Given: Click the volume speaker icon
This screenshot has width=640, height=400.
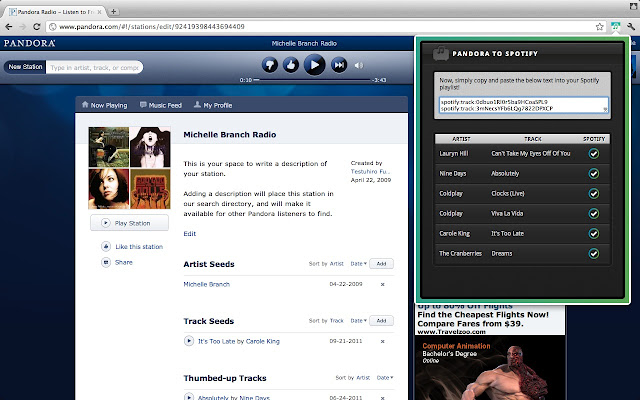Looking at the screenshot, I should (x=359, y=65).
